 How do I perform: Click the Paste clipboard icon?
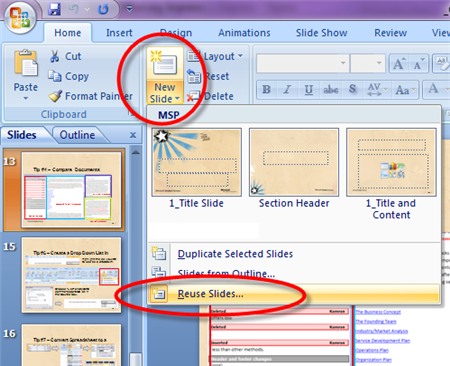pos(25,63)
